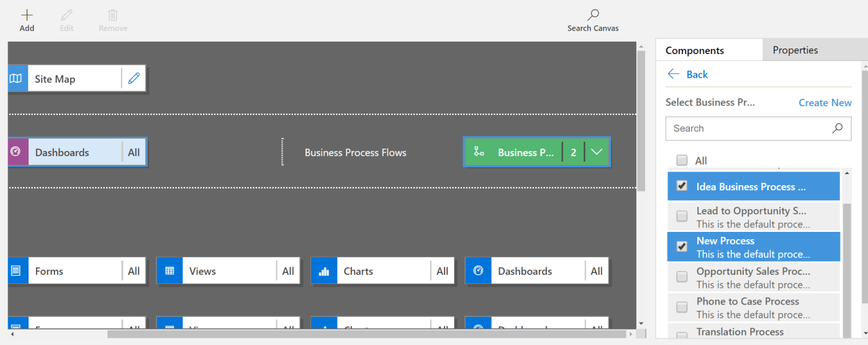Click the Search input field
Viewport: 868px width, 345px height.
[748, 129]
